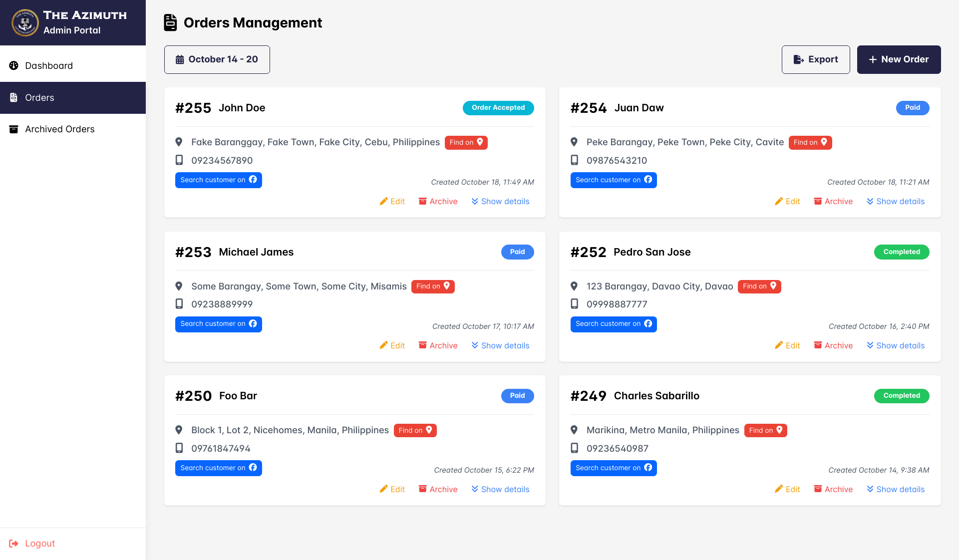The image size is (959, 560).
Task: Archive Foo Bar's order #250
Action: pyautogui.click(x=438, y=489)
